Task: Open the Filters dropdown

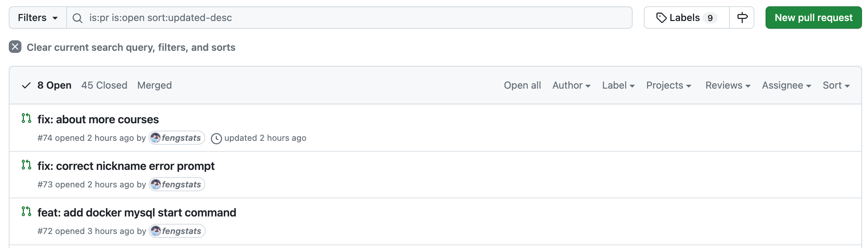Action: pyautogui.click(x=38, y=18)
